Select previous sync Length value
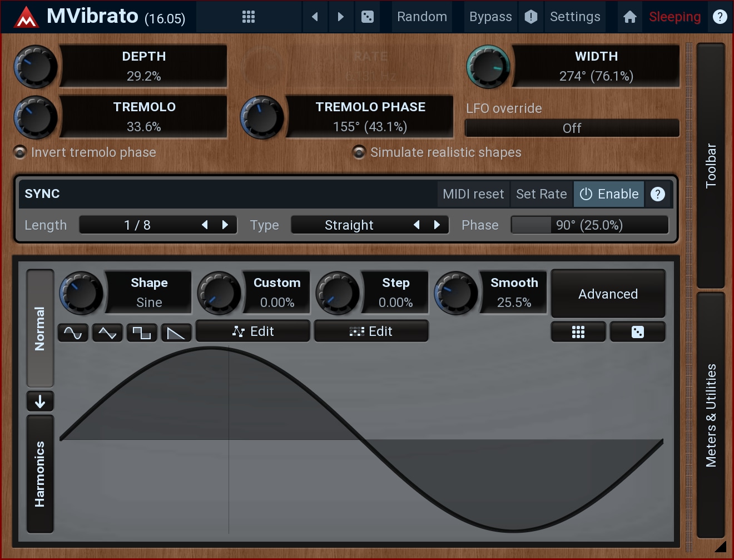The height and width of the screenshot is (560, 734). pyautogui.click(x=205, y=225)
